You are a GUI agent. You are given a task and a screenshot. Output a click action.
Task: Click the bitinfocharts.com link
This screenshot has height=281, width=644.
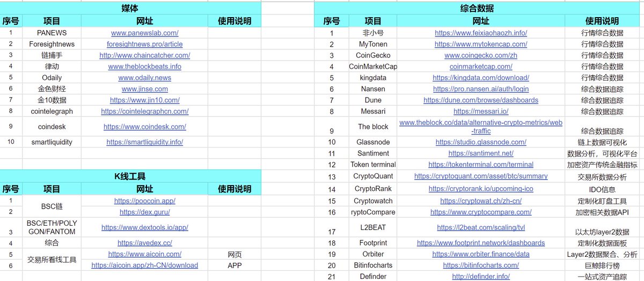(481, 265)
